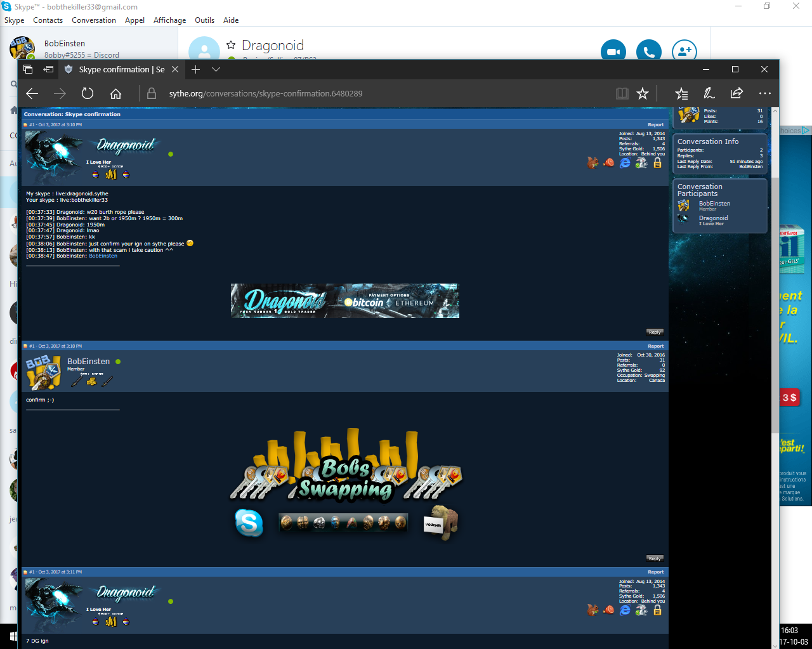Open the Aide menu
The image size is (812, 649).
[x=231, y=20]
